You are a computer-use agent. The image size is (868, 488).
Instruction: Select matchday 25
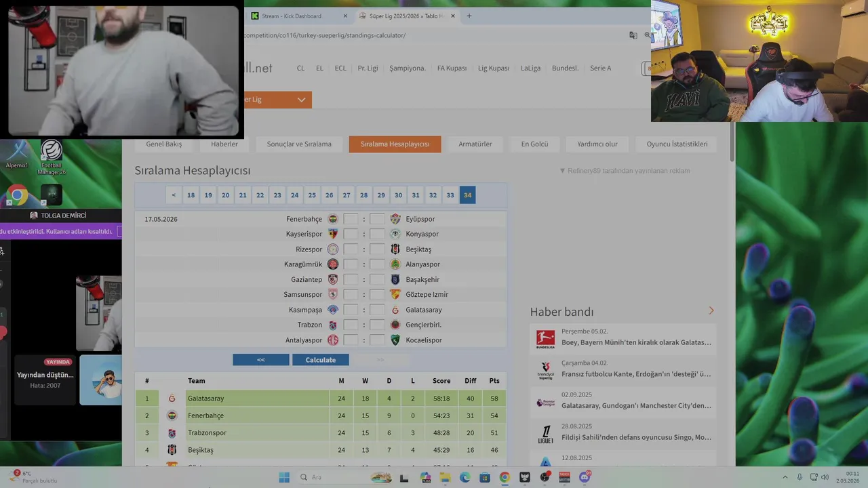point(312,195)
